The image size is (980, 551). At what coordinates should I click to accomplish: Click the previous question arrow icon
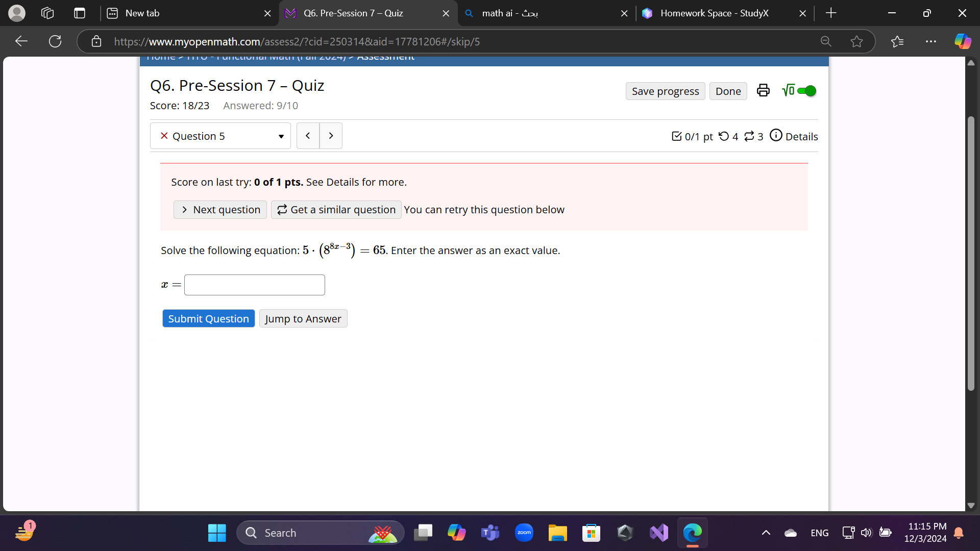click(308, 135)
